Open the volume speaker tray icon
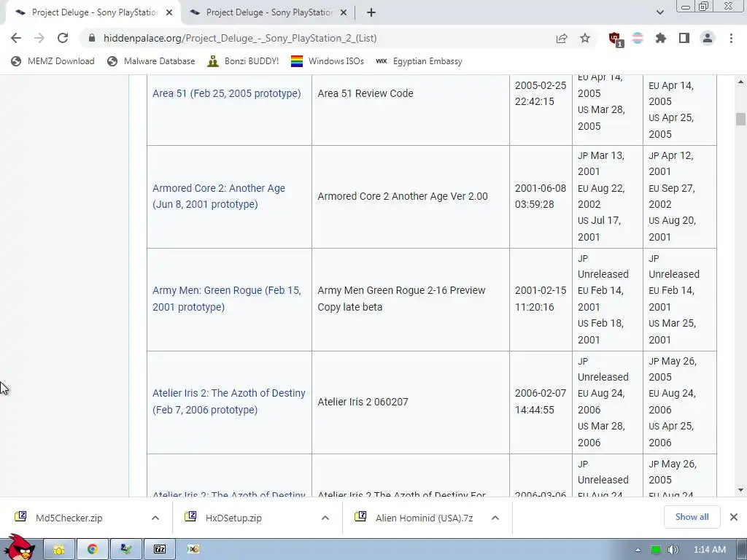The height and width of the screenshot is (560, 747). click(673, 550)
